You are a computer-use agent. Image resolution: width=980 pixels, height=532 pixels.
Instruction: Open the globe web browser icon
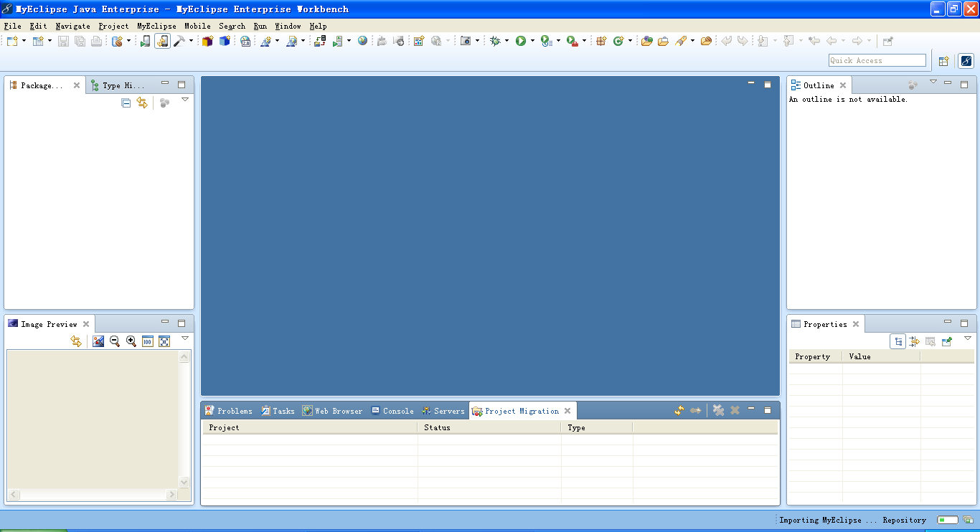coord(363,41)
